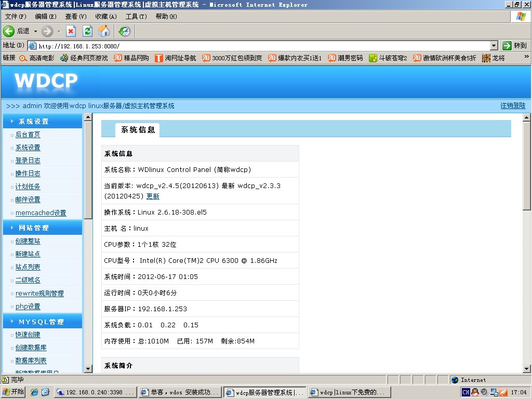
Task: Collapse the MYSQL管理 sidebar section
Action: [x=43, y=321]
